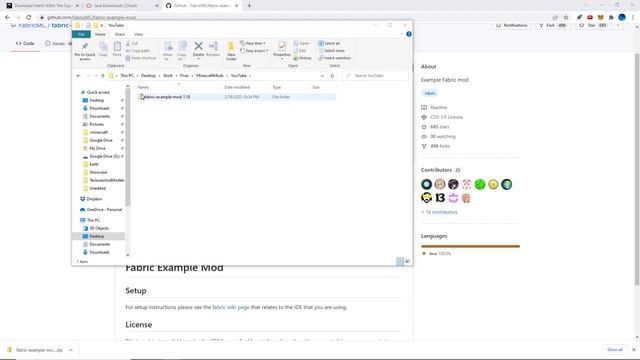Image resolution: width=640 pixels, height=360 pixels.
Task: Reload the page in Chrome
Action: click(x=29, y=17)
